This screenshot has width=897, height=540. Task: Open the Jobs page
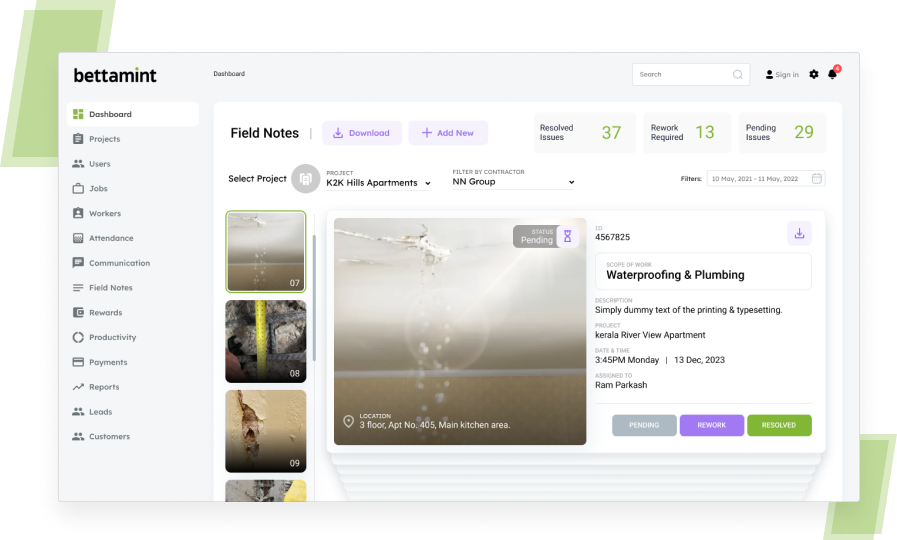click(98, 188)
